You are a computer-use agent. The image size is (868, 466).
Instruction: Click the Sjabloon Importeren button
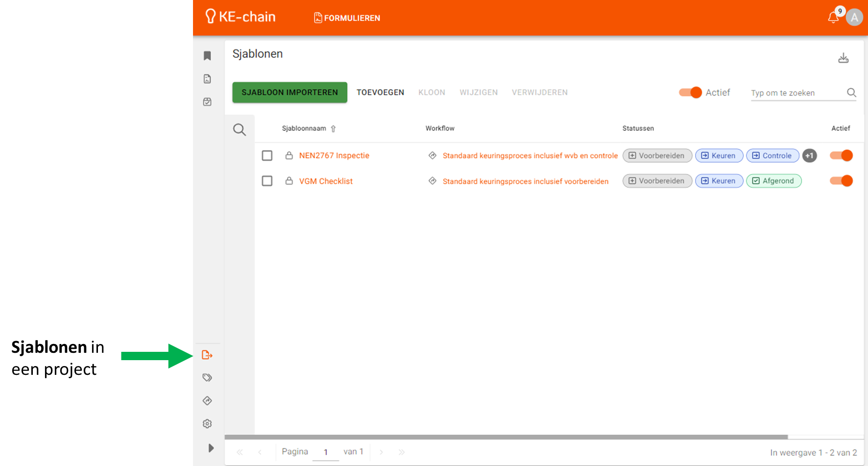(x=289, y=93)
